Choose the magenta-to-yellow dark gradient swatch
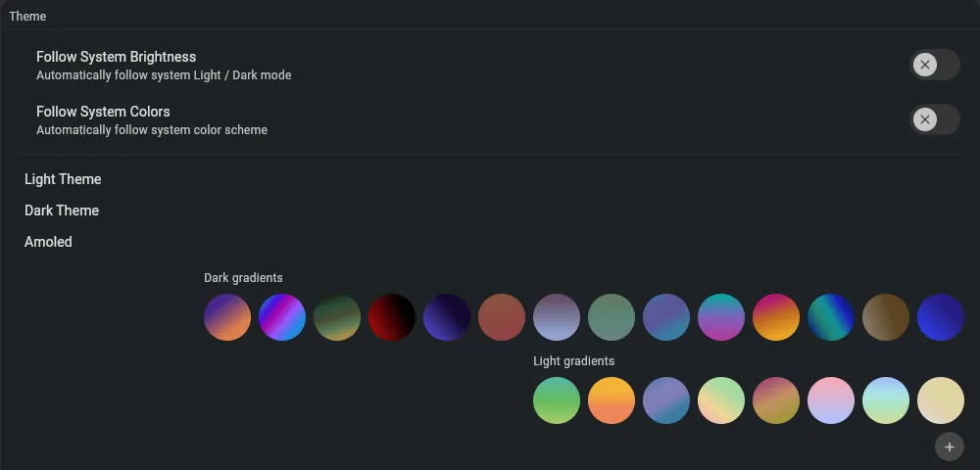This screenshot has width=980, height=470. [776, 317]
